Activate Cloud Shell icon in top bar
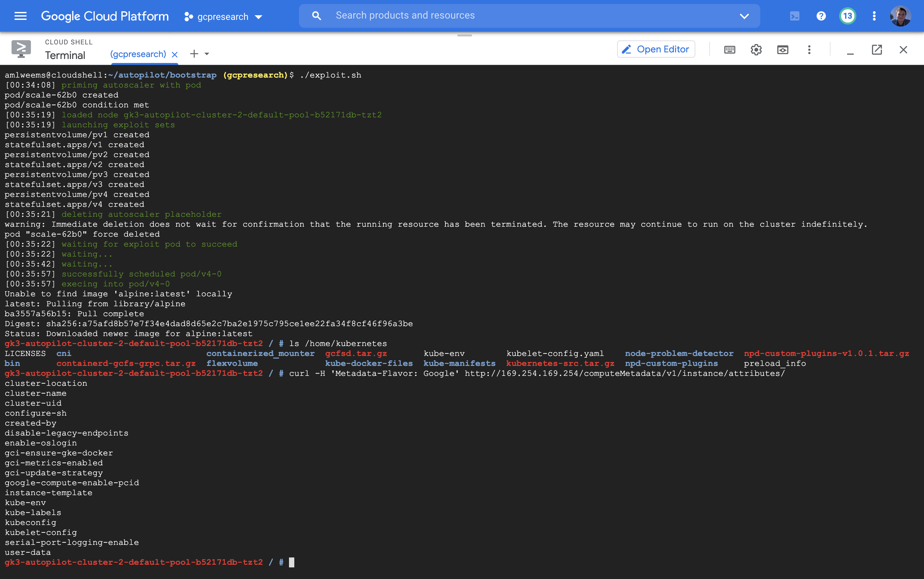Image resolution: width=924 pixels, height=579 pixels. pos(794,16)
